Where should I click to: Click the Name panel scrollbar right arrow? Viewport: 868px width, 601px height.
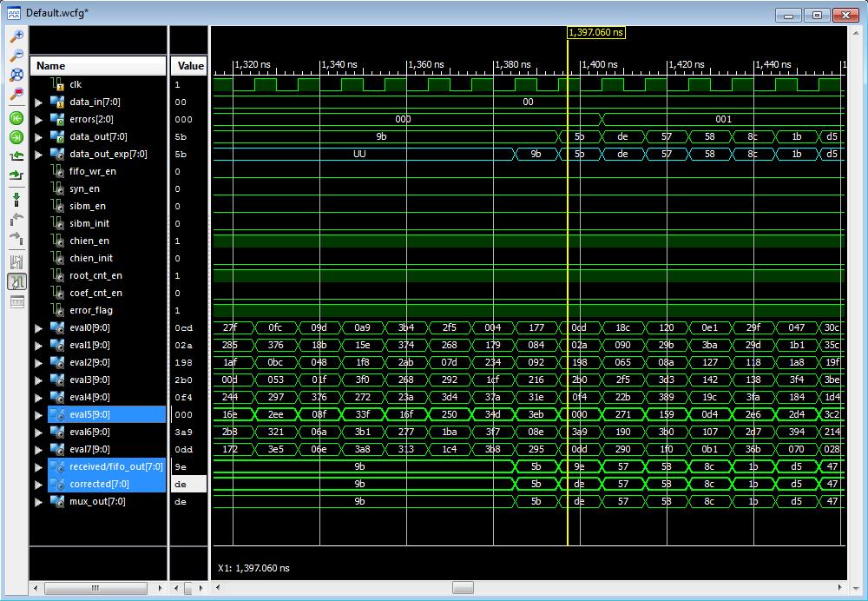160,588
